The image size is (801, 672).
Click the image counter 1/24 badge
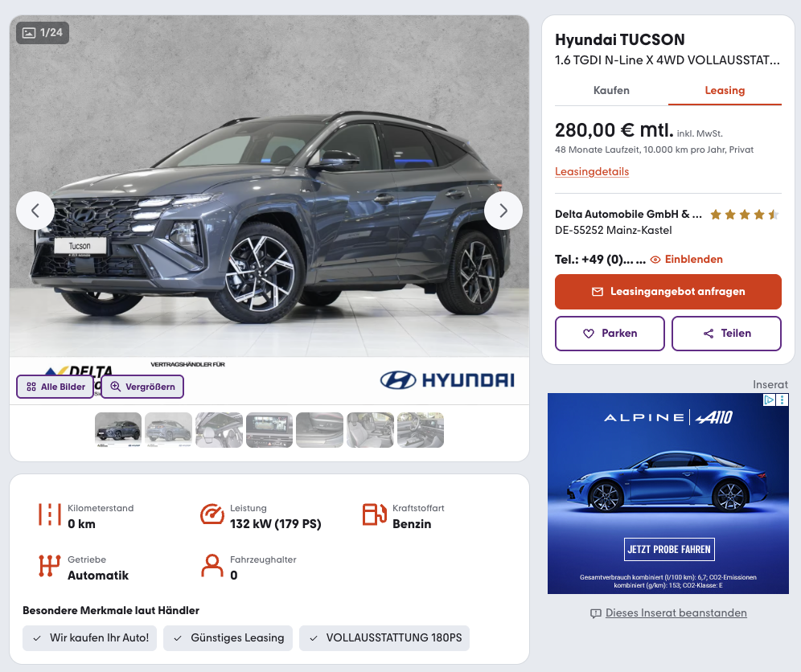click(x=43, y=33)
